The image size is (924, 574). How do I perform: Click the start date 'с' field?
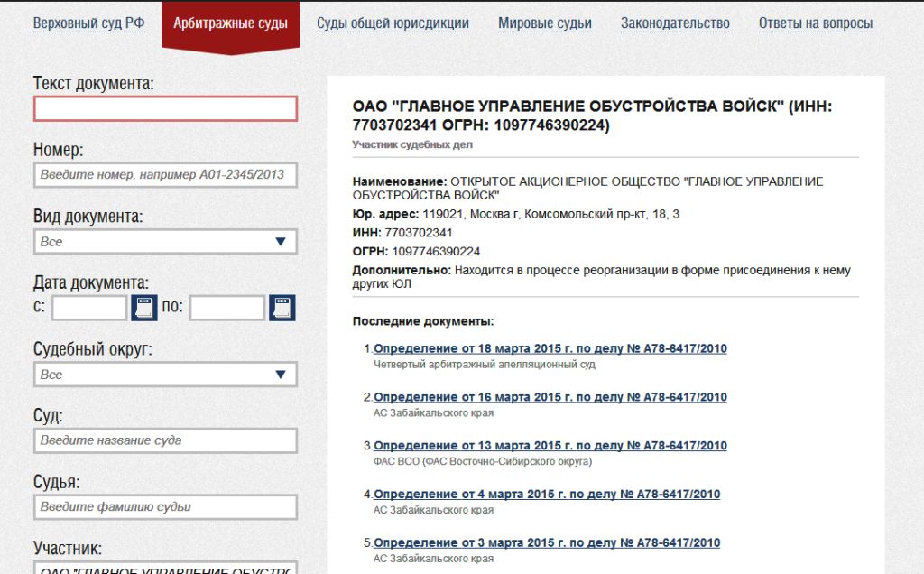tap(89, 308)
